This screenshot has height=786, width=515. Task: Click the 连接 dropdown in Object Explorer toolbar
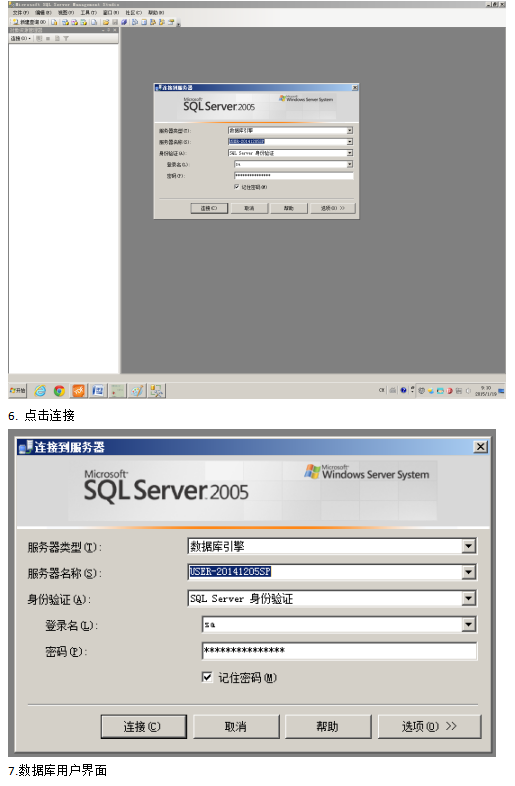point(21,38)
